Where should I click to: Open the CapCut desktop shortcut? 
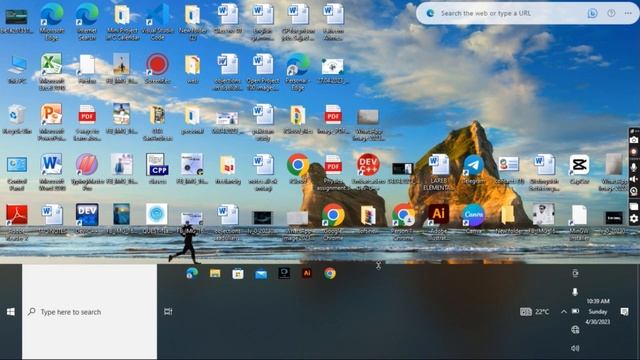(x=579, y=169)
